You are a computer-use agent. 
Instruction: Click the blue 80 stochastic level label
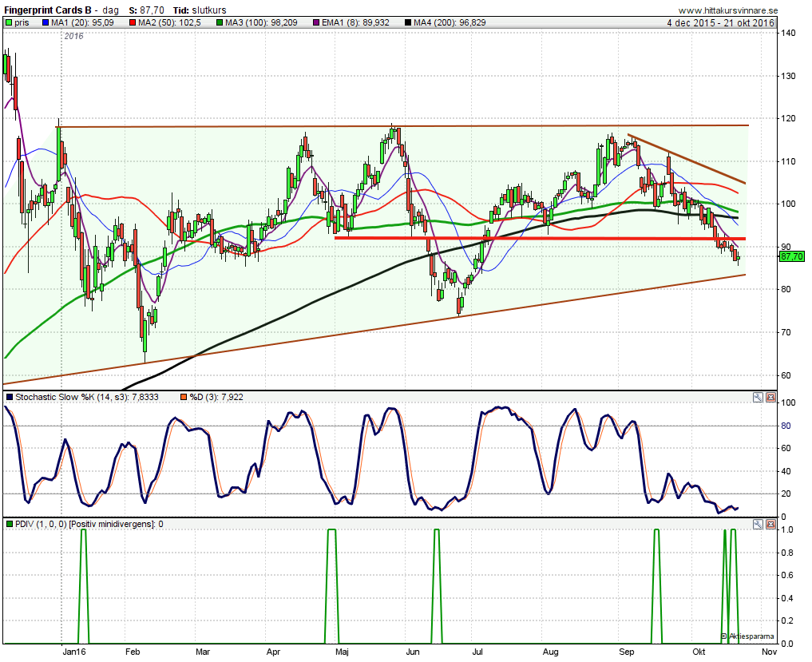click(786, 426)
